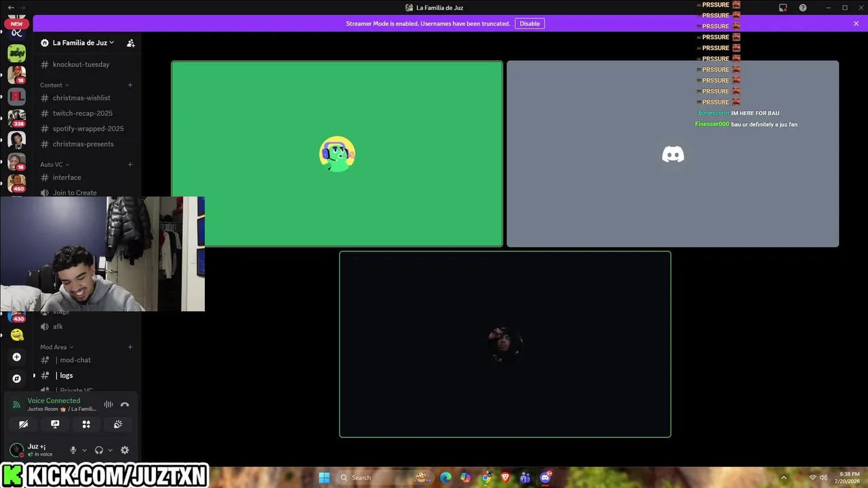The height and width of the screenshot is (488, 868).
Task: Open Windows Start menu
Action: click(324, 478)
